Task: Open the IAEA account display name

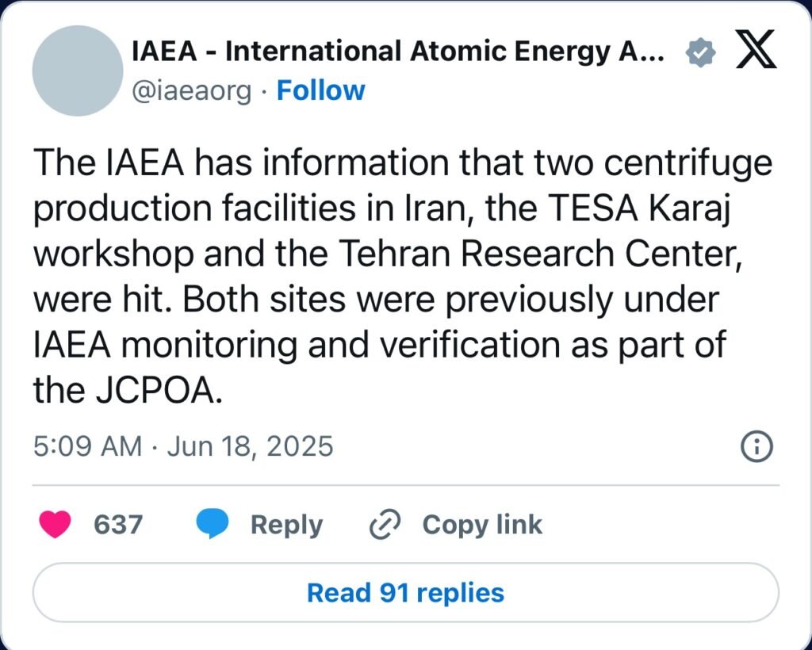Action: (x=398, y=52)
